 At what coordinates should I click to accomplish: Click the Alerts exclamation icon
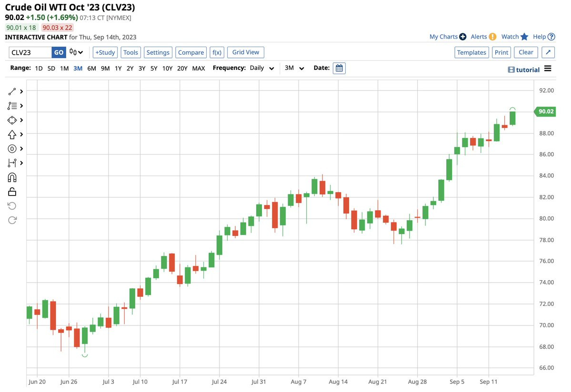click(x=492, y=37)
